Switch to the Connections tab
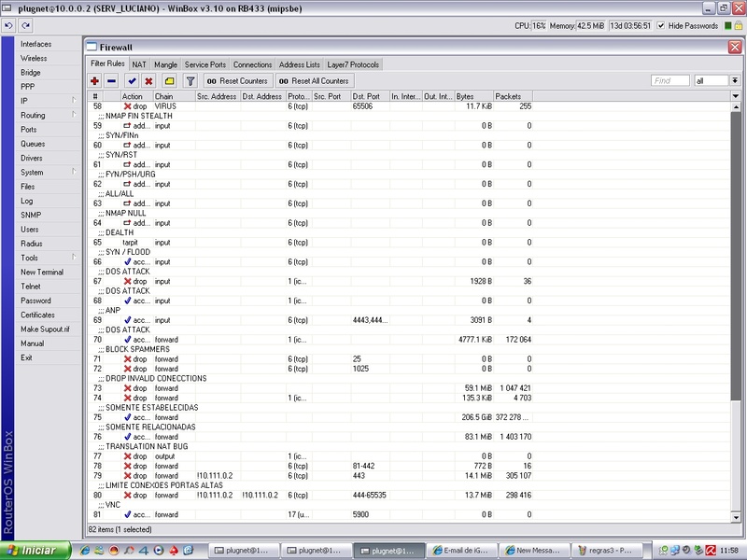747x560 pixels. (252, 64)
